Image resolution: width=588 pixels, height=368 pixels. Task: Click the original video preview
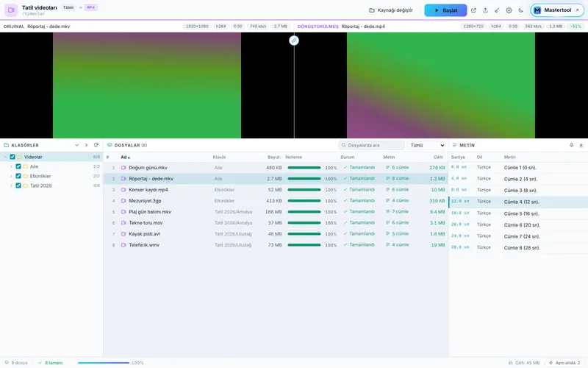147,85
